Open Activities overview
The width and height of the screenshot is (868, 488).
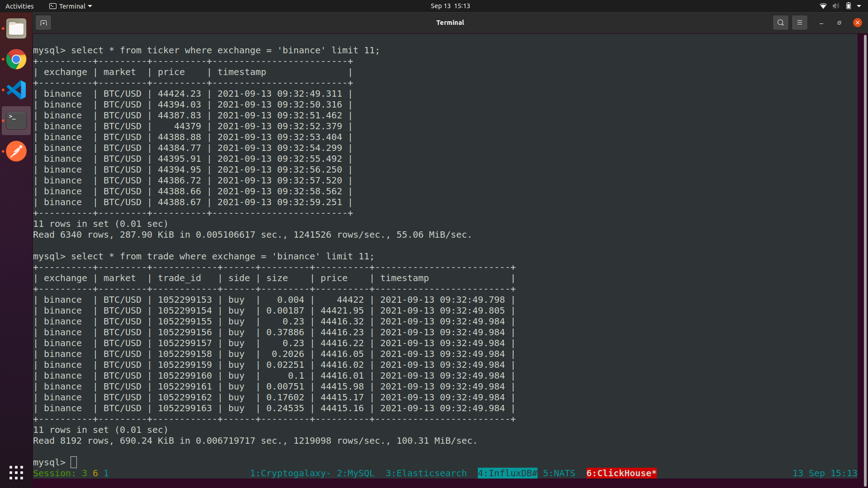coord(19,6)
